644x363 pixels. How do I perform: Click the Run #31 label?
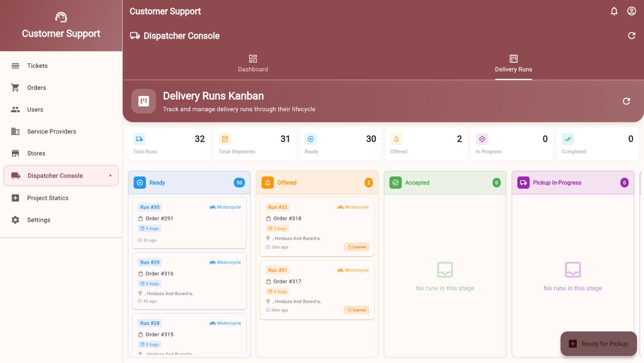tap(278, 270)
